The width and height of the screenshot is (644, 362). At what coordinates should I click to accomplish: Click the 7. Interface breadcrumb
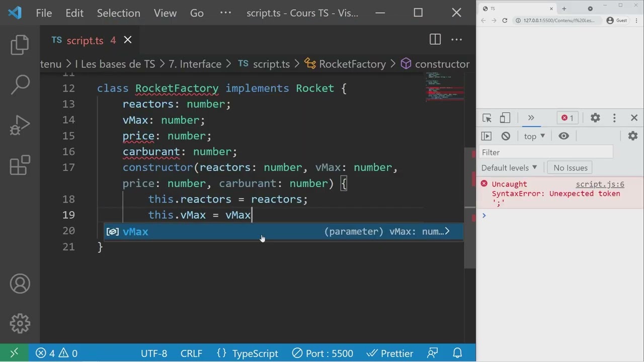[x=195, y=64]
